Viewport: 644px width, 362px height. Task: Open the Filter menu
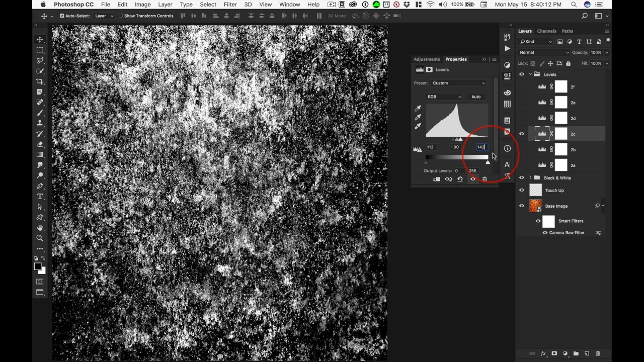click(x=230, y=5)
